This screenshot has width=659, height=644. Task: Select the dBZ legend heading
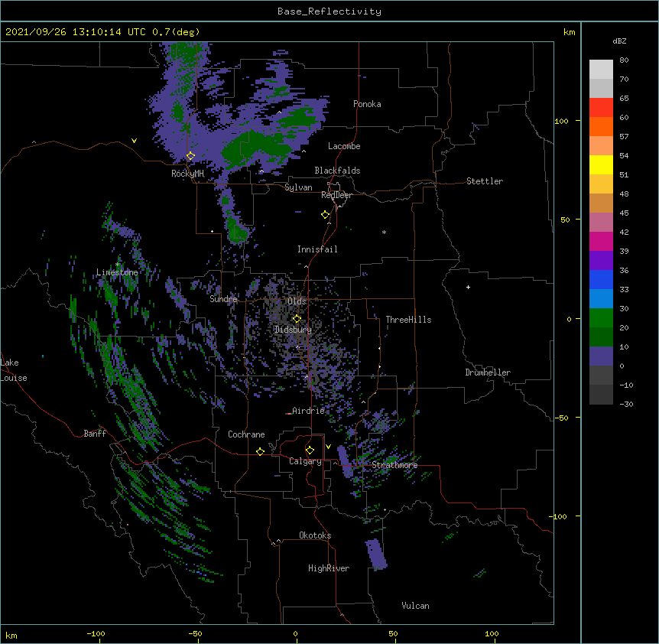[x=619, y=41]
